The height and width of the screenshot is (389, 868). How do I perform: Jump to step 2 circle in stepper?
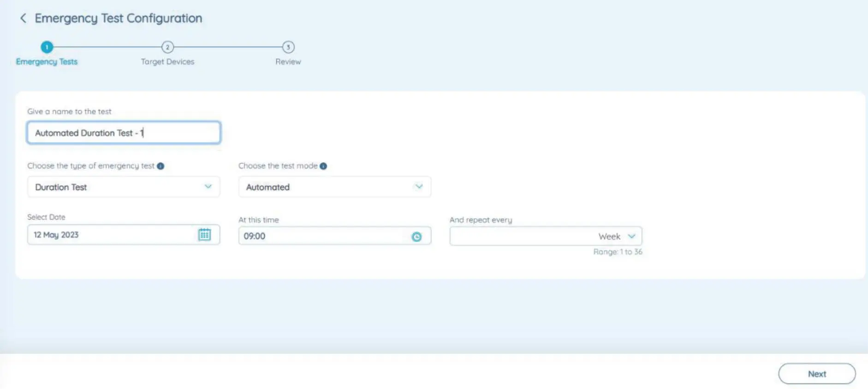pyautogui.click(x=167, y=47)
